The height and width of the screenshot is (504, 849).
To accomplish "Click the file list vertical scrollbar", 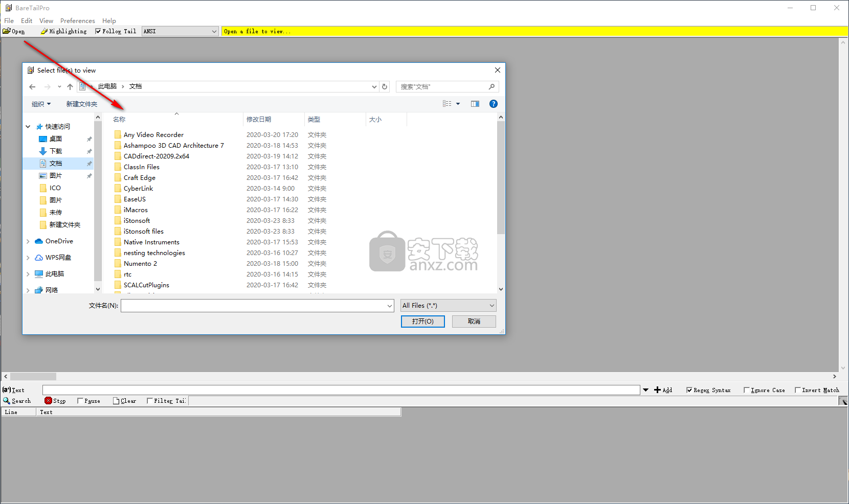I will (x=501, y=178).
